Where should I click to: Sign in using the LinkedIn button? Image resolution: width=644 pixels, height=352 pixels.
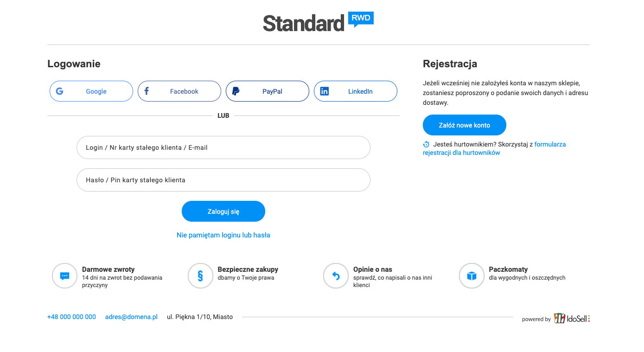[356, 91]
